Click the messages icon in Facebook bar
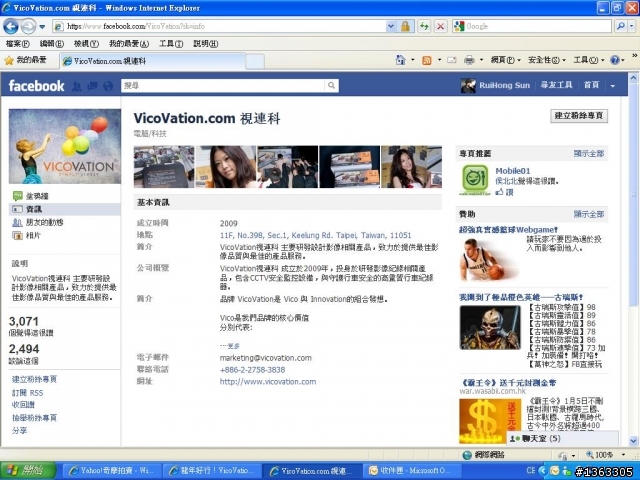The height and width of the screenshot is (480, 640). [92, 86]
